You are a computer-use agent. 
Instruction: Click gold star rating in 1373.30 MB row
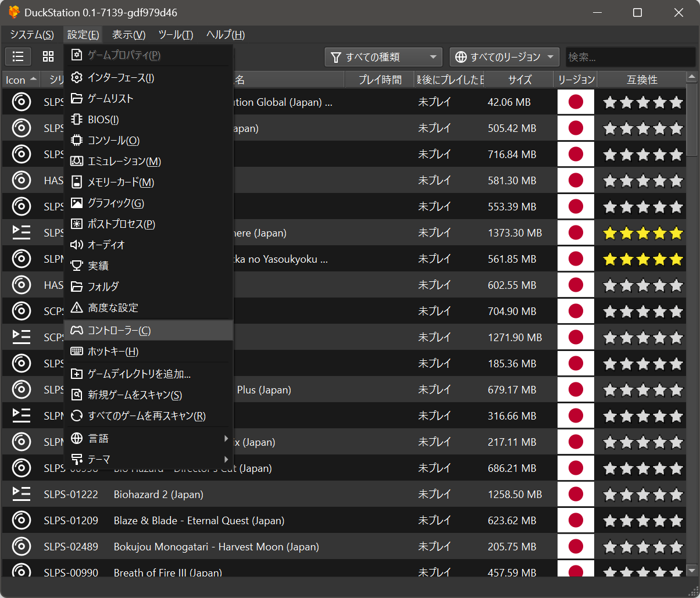[642, 233]
